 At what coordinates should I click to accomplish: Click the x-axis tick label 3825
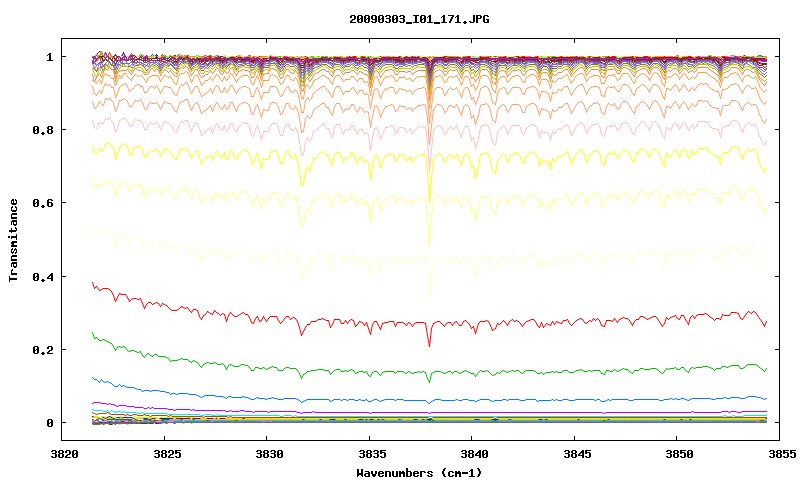click(x=167, y=454)
